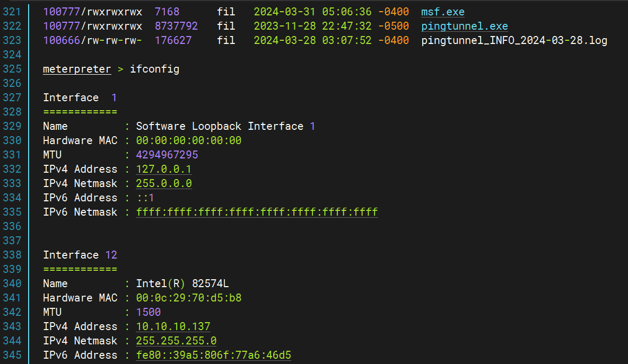The height and width of the screenshot is (364, 628).
Task: Click line number 325
Action: point(12,69)
